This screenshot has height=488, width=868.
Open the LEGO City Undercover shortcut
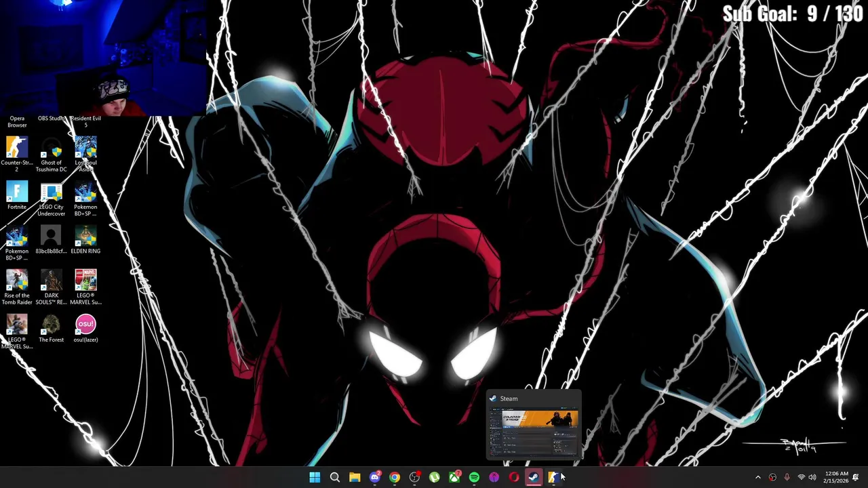click(x=51, y=200)
